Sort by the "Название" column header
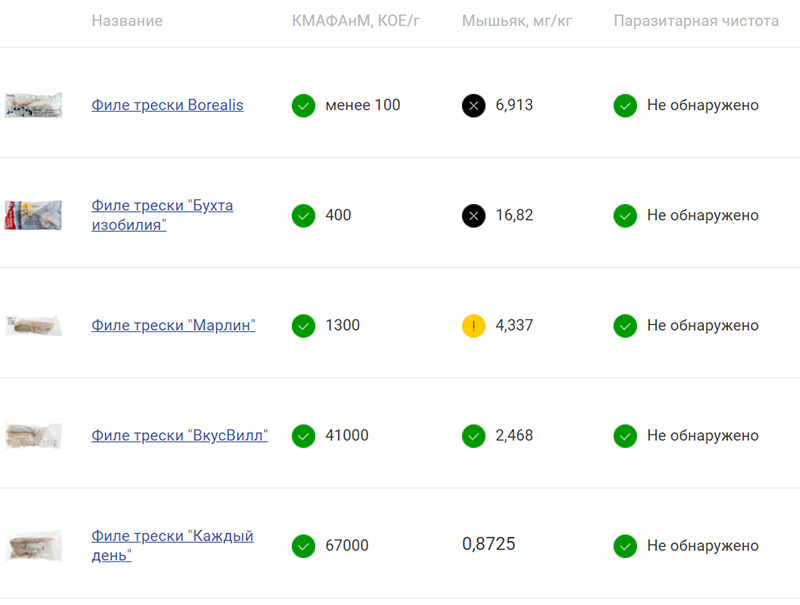 point(126,21)
